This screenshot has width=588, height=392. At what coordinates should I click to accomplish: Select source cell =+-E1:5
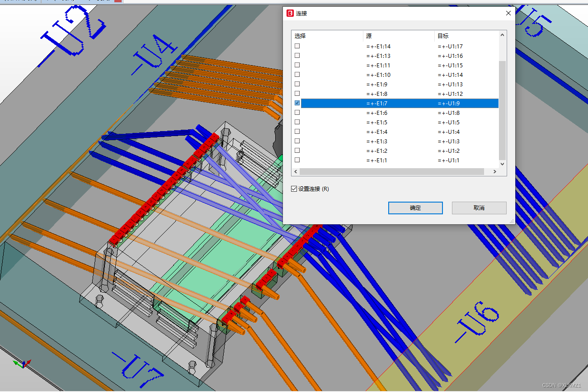(x=377, y=123)
